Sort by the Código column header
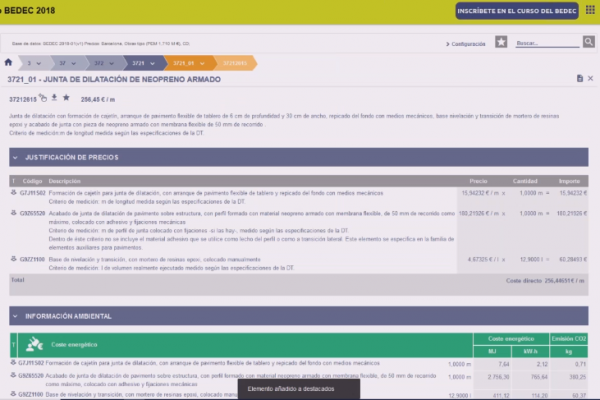The height and width of the screenshot is (400, 600). pos(33,180)
